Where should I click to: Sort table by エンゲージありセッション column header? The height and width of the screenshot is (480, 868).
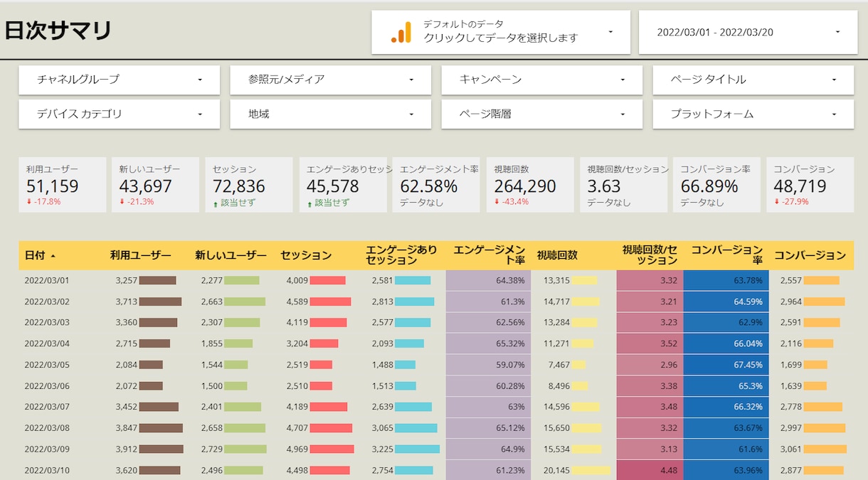(x=402, y=255)
